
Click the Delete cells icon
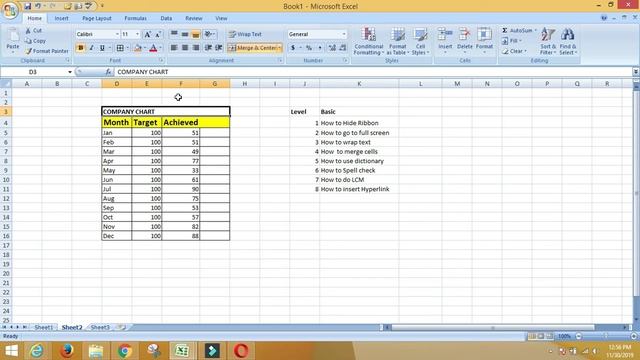(x=464, y=35)
